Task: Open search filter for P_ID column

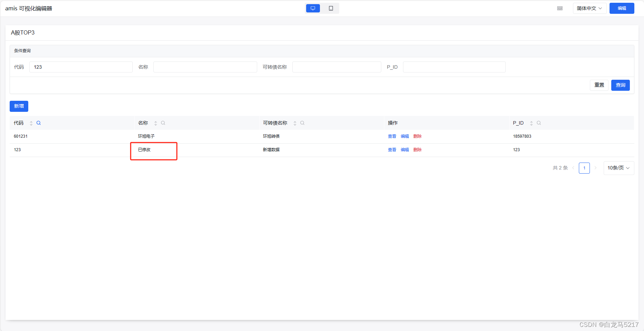Action: [x=539, y=123]
